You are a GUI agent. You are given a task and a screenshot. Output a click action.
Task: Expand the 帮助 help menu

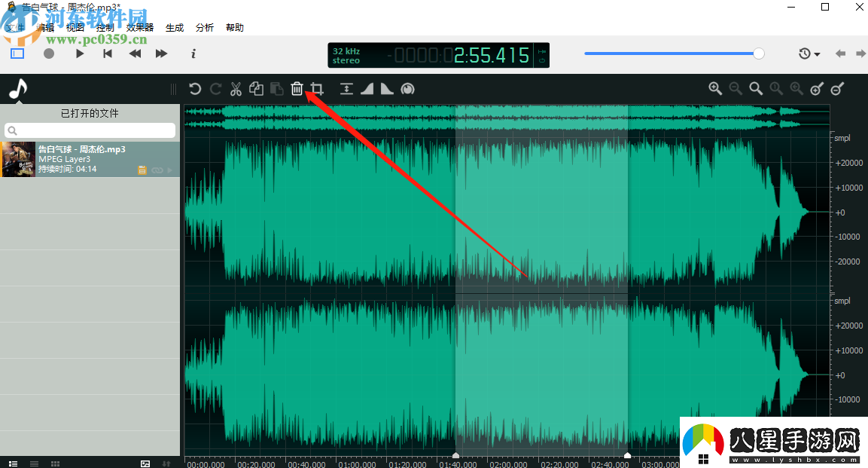coord(235,28)
